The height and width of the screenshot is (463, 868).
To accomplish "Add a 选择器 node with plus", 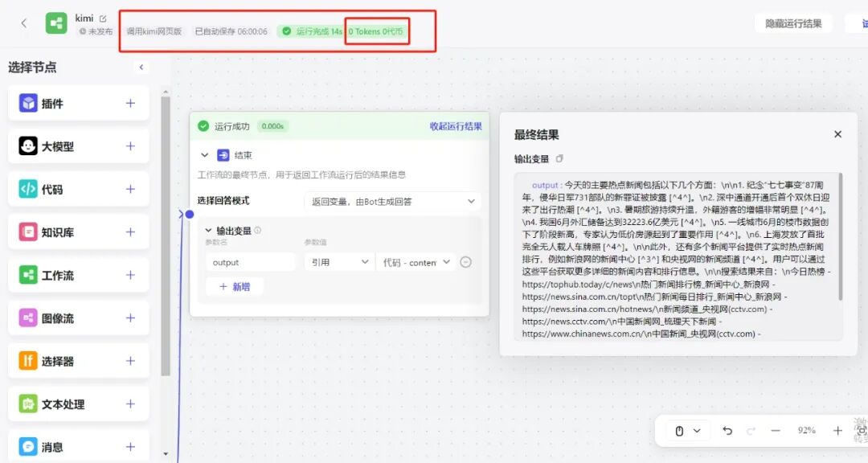I will click(x=130, y=361).
